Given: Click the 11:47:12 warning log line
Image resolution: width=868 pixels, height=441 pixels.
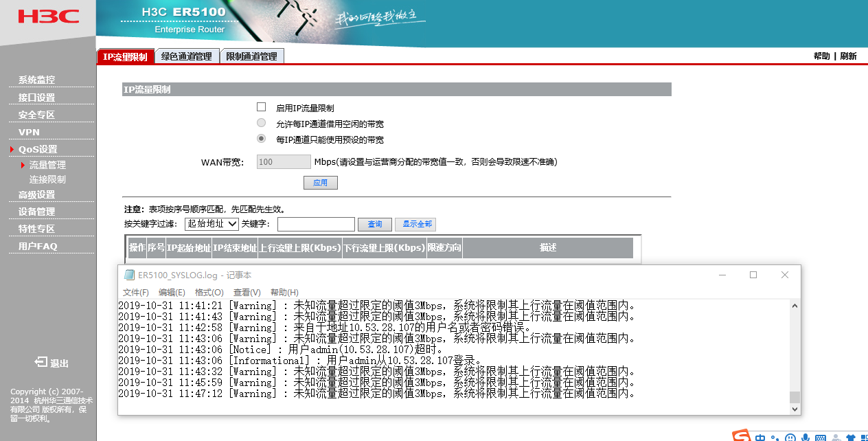Looking at the screenshot, I should 376,394.
